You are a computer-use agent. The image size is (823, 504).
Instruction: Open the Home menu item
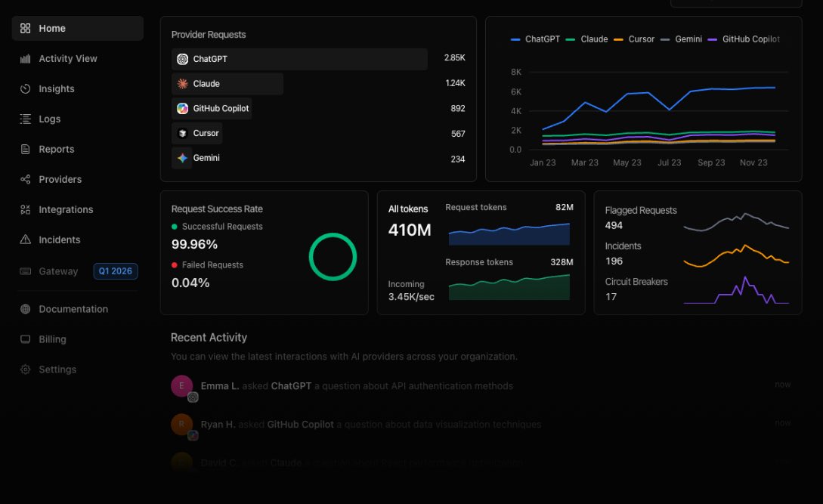(78, 29)
